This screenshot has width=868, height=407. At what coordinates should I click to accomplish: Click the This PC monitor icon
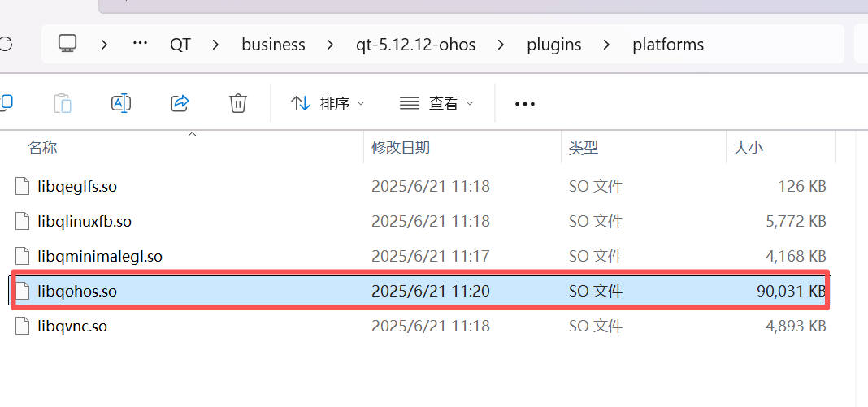tap(67, 44)
